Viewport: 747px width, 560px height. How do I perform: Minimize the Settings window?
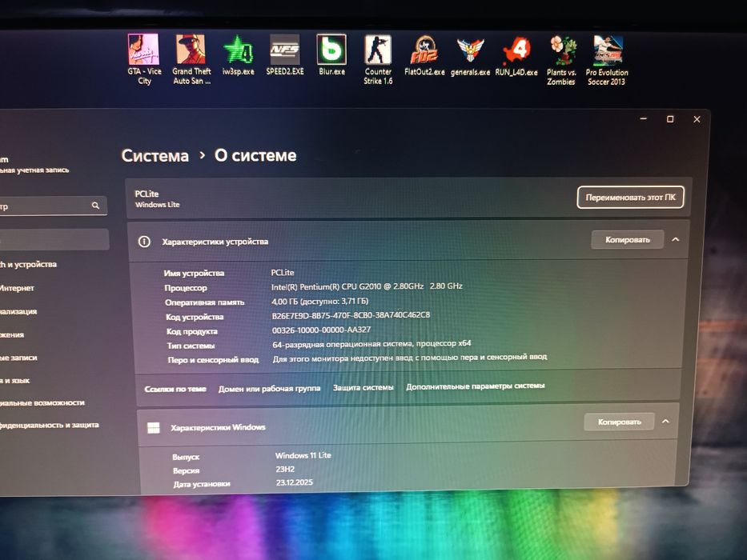tap(644, 118)
